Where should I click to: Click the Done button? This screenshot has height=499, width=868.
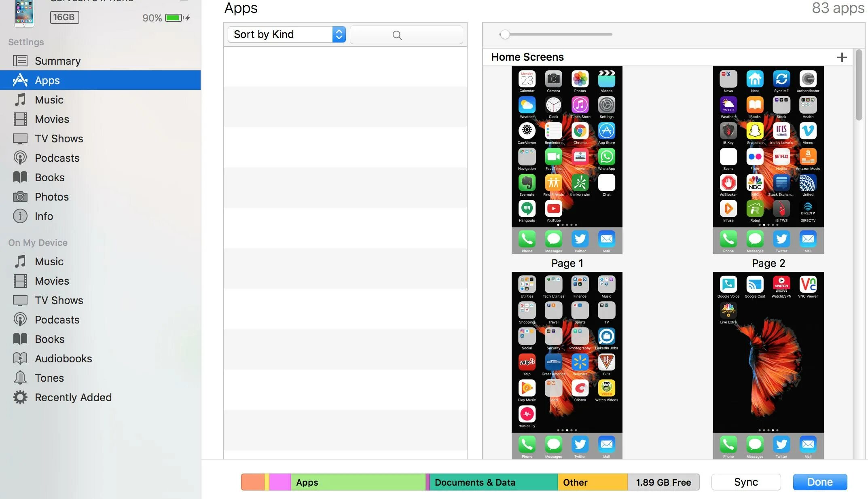pos(820,482)
